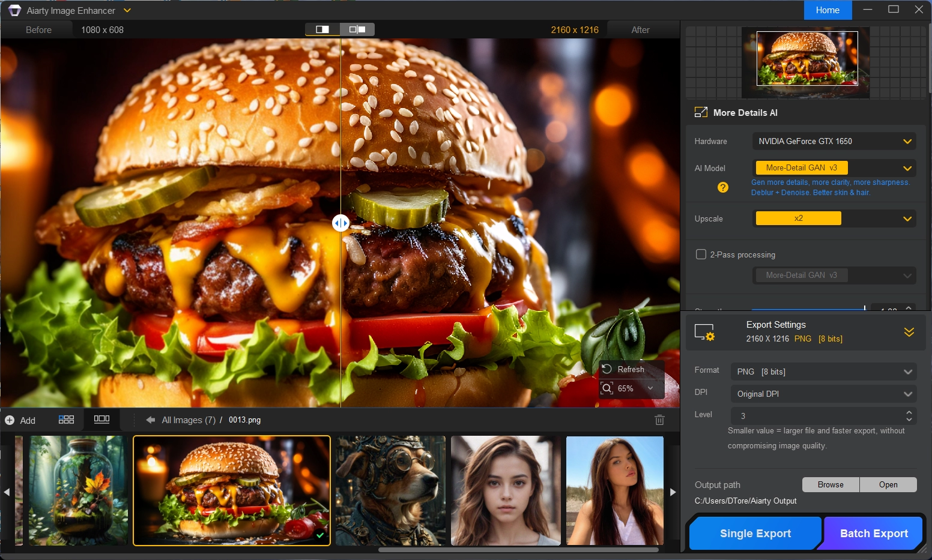Open the Format PNG [8 bits] dropdown
This screenshot has height=560, width=932.
click(x=823, y=372)
